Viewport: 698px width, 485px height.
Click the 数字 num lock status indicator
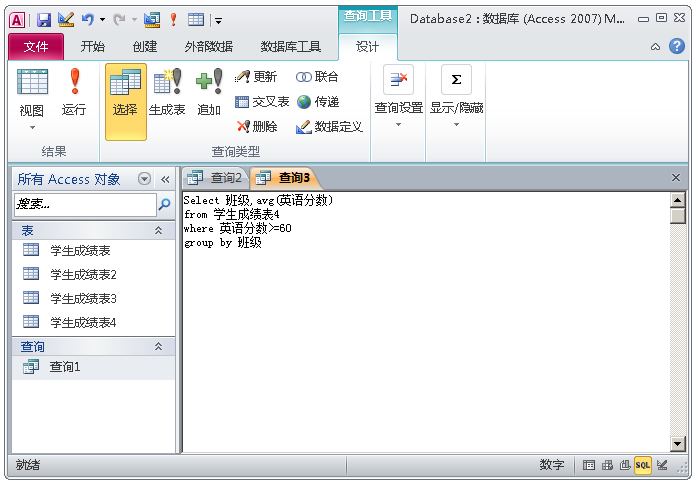tap(552, 465)
